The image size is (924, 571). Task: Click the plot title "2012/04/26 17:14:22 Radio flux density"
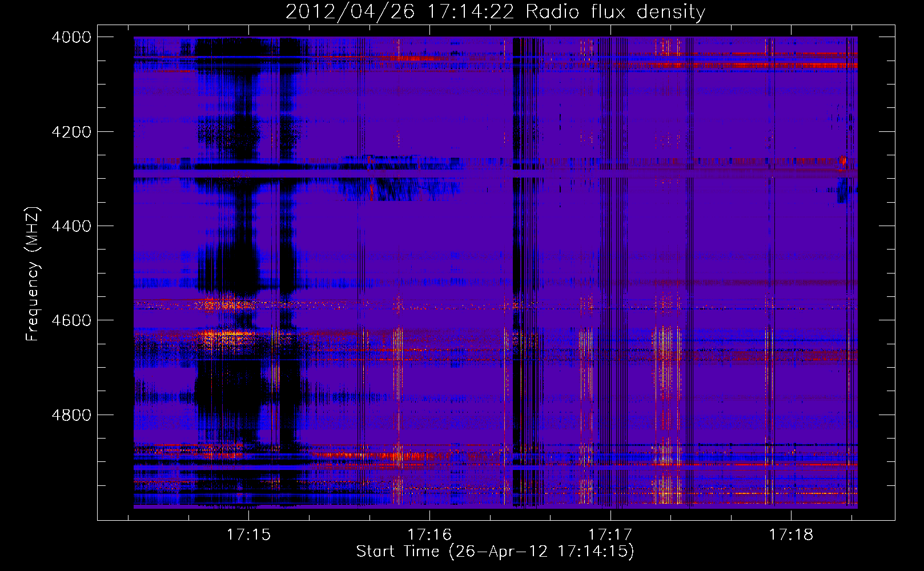(495, 12)
